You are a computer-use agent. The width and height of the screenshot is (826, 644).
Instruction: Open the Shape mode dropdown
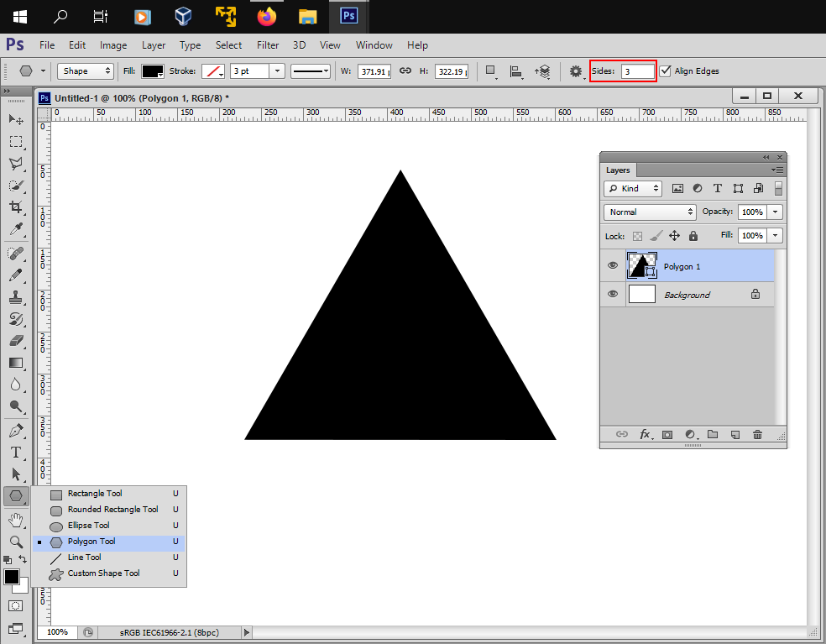[85, 71]
